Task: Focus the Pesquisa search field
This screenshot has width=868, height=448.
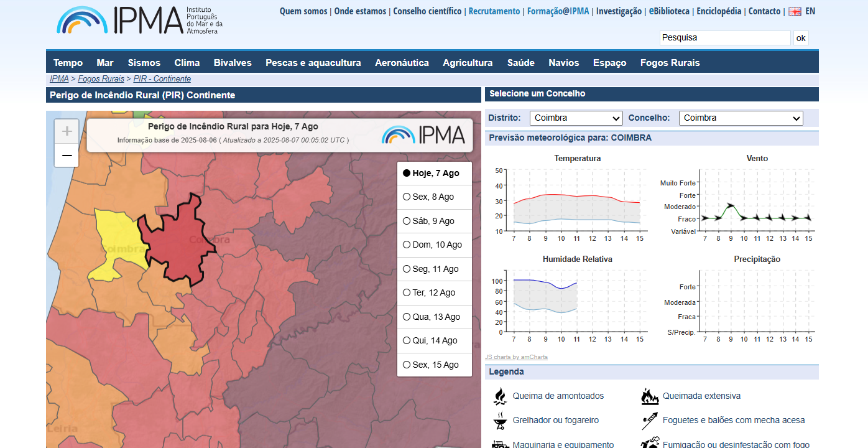Action: pos(724,38)
